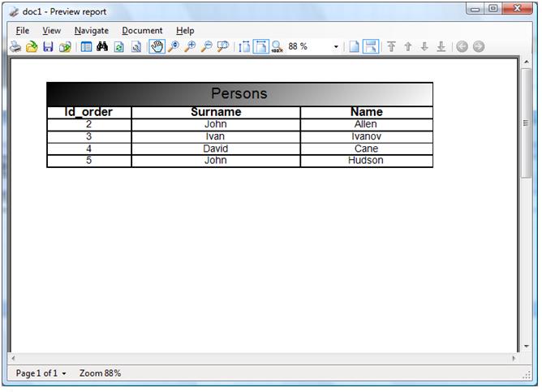
Task: Click the vertical scrollbar down arrow
Action: coord(527,346)
